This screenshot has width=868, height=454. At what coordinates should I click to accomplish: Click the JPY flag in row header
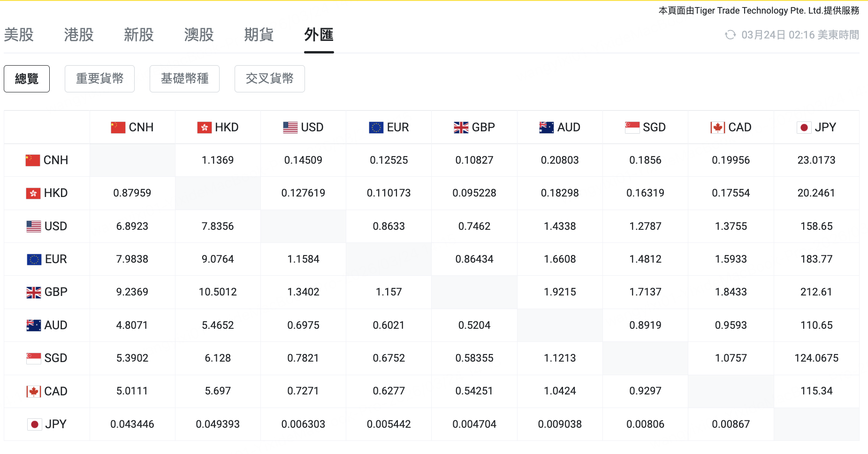pyautogui.click(x=34, y=424)
